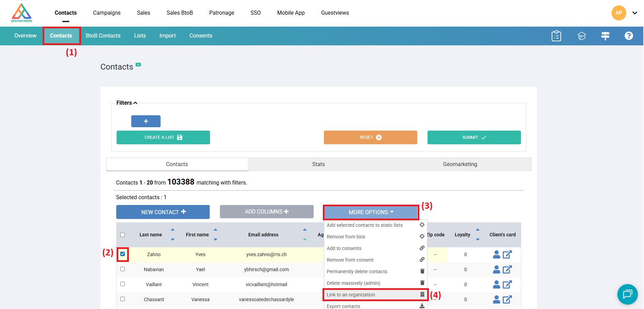Viewport: 644px width, 309px height.
Task: Open the live chat bubble widget
Action: 627,294
